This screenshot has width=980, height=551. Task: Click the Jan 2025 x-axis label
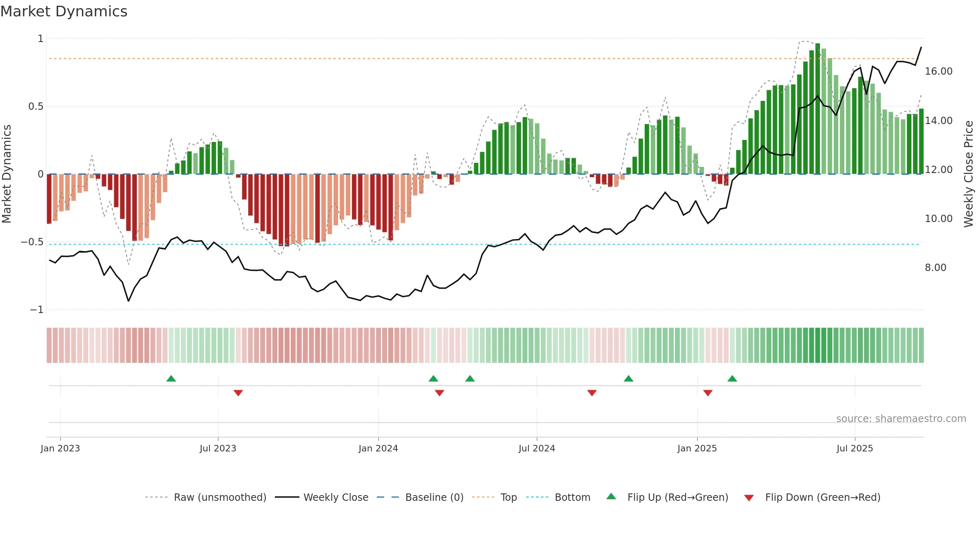click(x=697, y=448)
